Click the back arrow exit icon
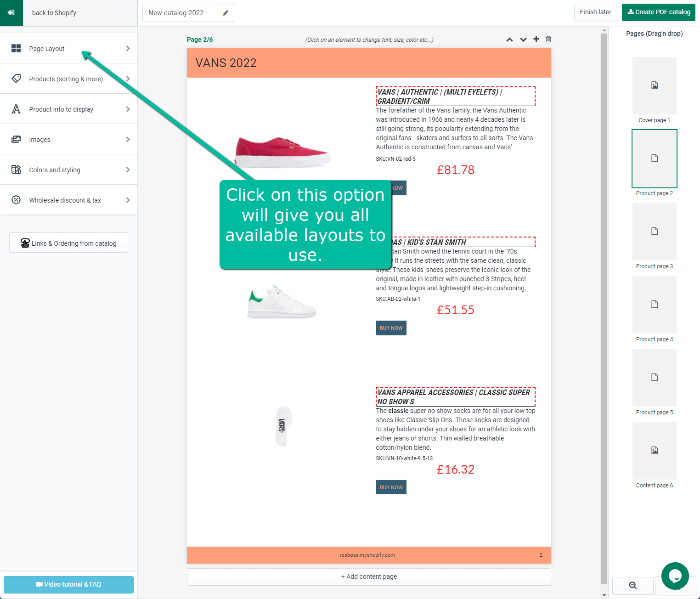 point(11,12)
